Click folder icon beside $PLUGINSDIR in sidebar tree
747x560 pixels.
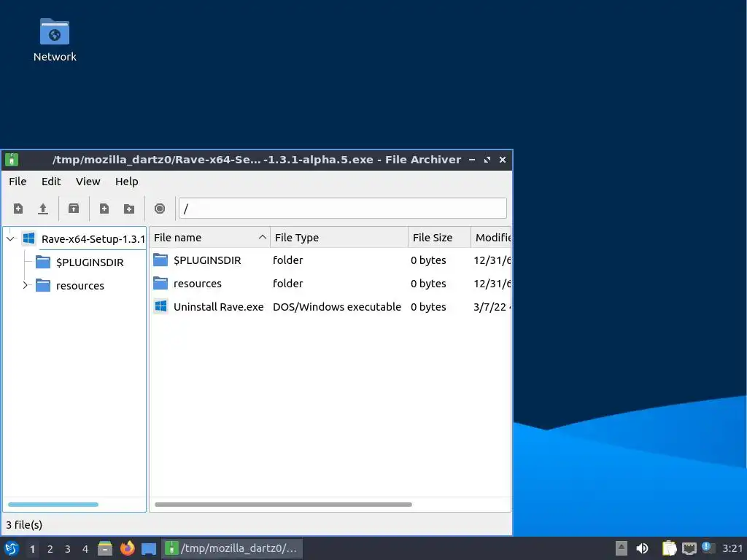(x=43, y=262)
